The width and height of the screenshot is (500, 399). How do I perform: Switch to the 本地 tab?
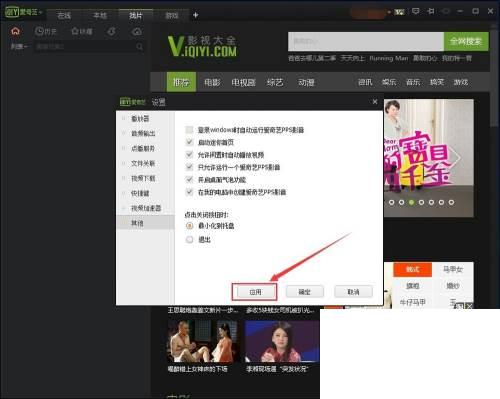[x=100, y=15]
